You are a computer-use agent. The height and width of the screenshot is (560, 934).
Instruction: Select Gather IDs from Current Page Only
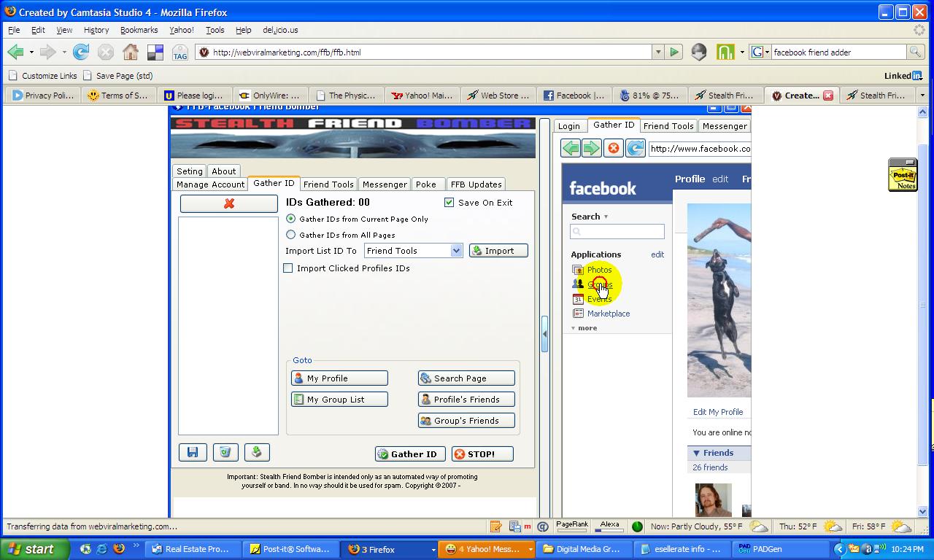pyautogui.click(x=291, y=219)
